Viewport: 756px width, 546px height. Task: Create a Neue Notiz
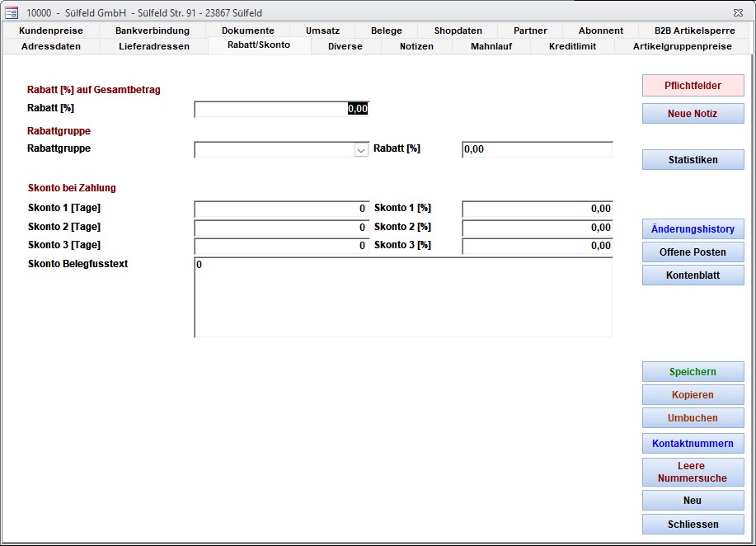(x=693, y=114)
